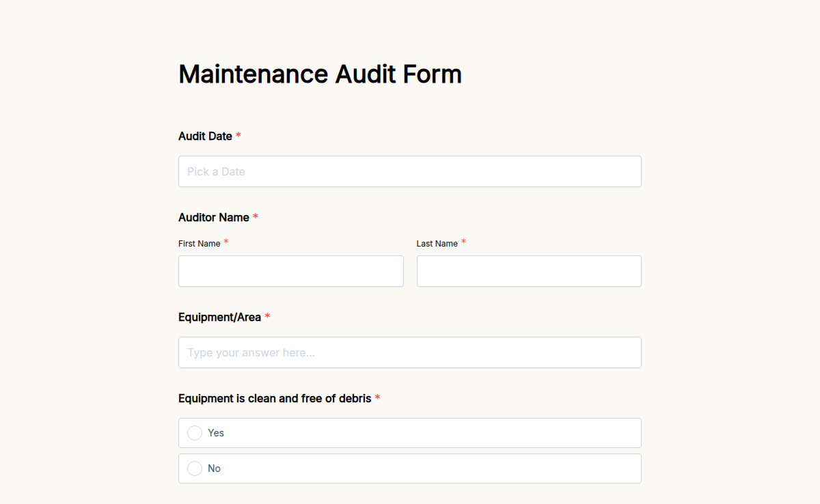Focus the First Name input box
The image size is (820, 504).
[x=290, y=271]
